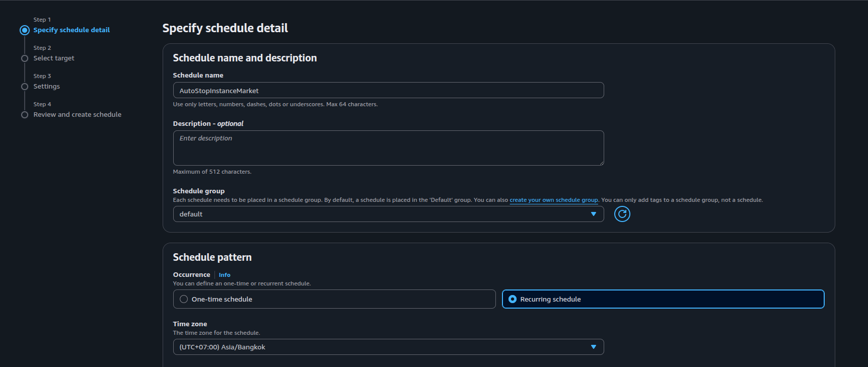Viewport: 868px width, 367px height.
Task: Open the Schedule group dropdown
Action: (383, 214)
